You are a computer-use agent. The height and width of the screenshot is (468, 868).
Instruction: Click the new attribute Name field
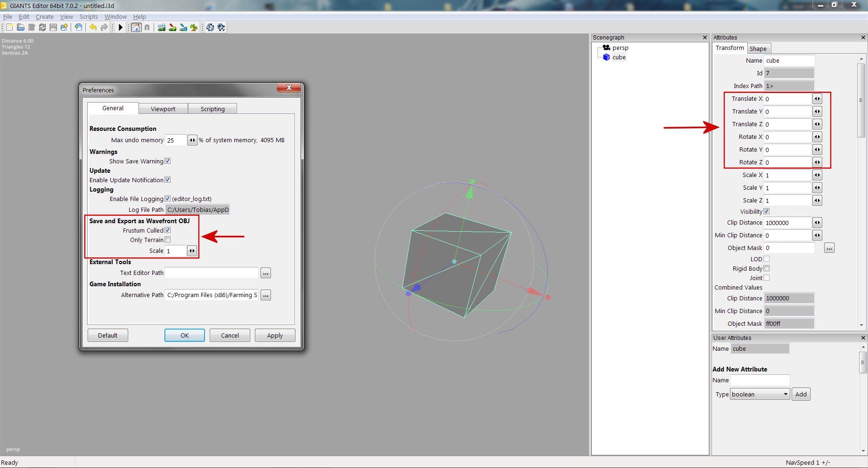(760, 380)
